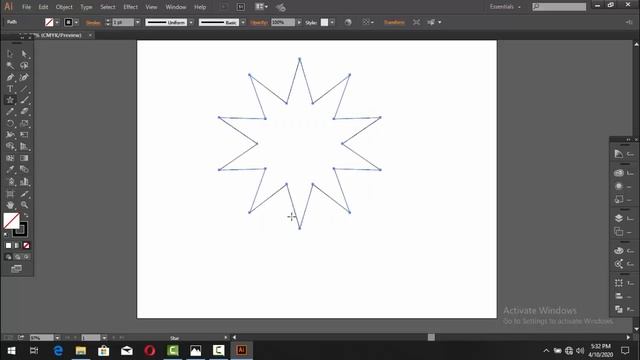Select the Paintbrush tool

[24, 100]
